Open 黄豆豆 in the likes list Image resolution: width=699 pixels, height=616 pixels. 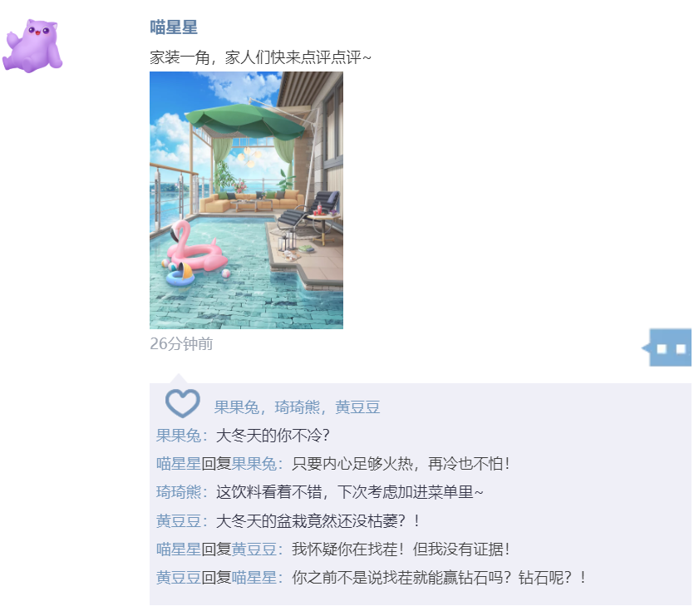click(x=357, y=407)
